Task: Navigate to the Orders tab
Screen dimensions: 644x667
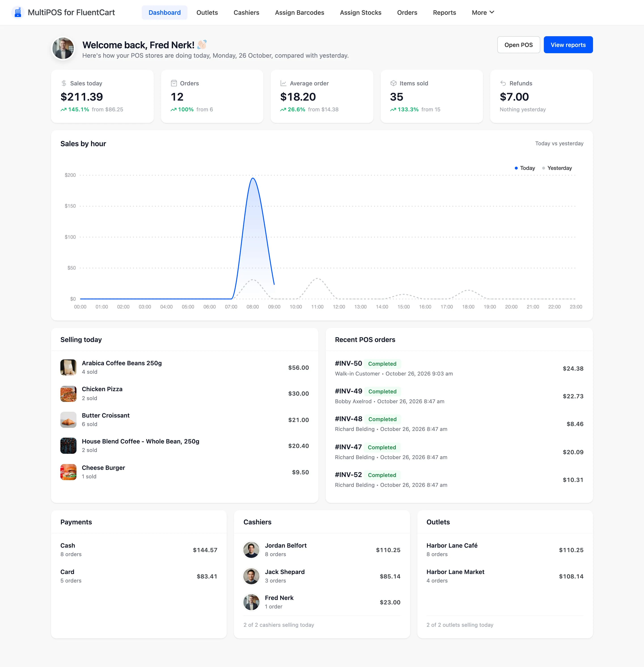Action: pos(407,13)
